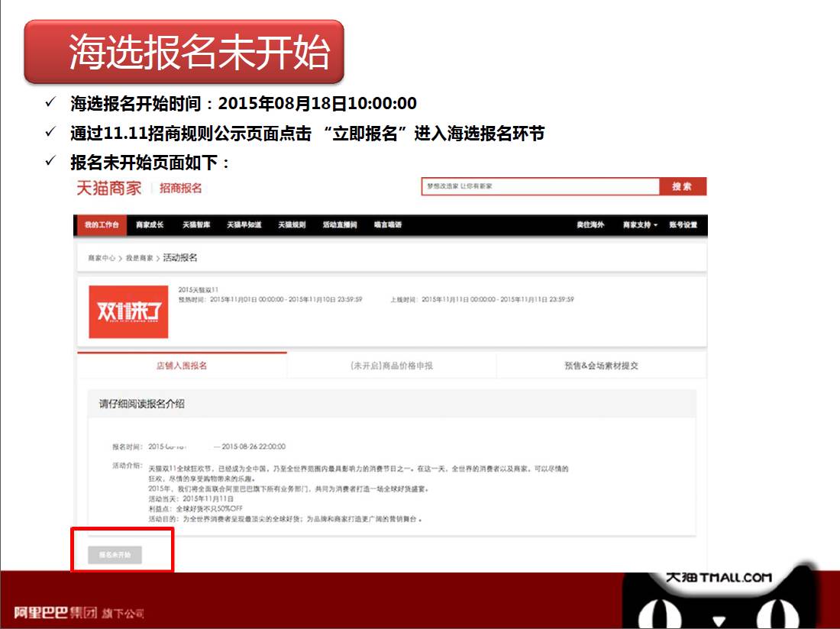The height and width of the screenshot is (629, 840).
Task: Switch to (未开启)商品价格申报 tab
Action: (x=392, y=366)
